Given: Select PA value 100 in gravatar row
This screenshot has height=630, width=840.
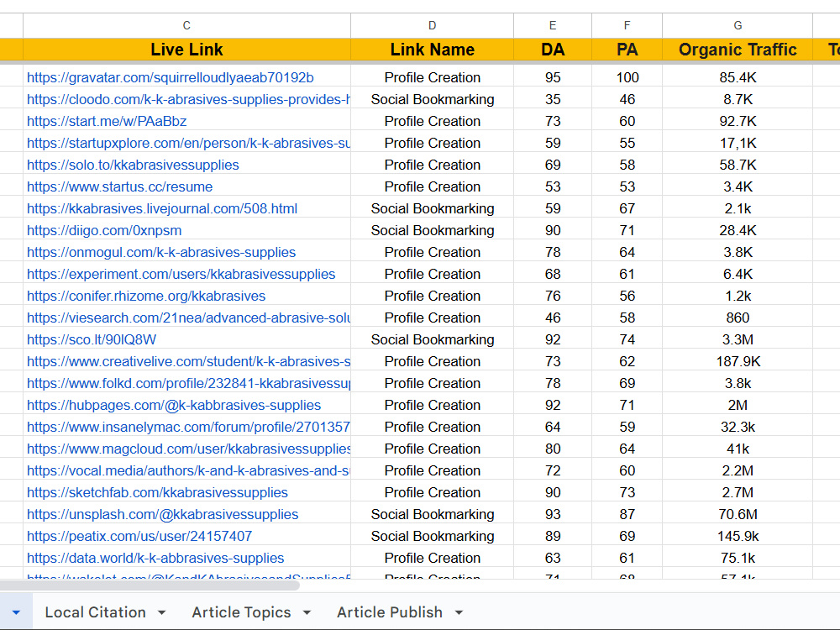Looking at the screenshot, I should 627,77.
